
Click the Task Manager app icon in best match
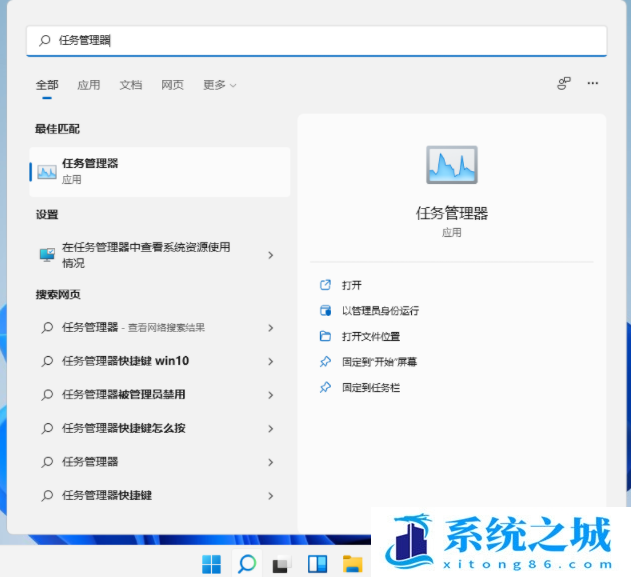(47, 172)
